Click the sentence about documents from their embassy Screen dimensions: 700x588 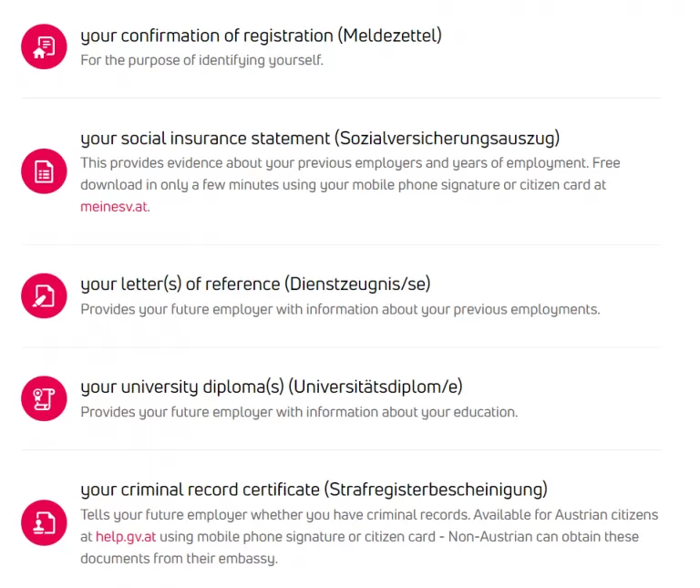pyautogui.click(x=365, y=548)
